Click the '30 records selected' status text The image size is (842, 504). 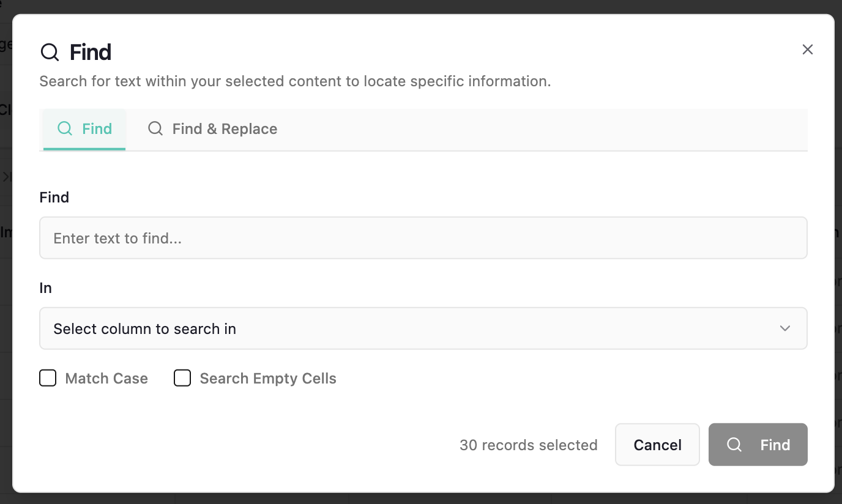pos(529,445)
